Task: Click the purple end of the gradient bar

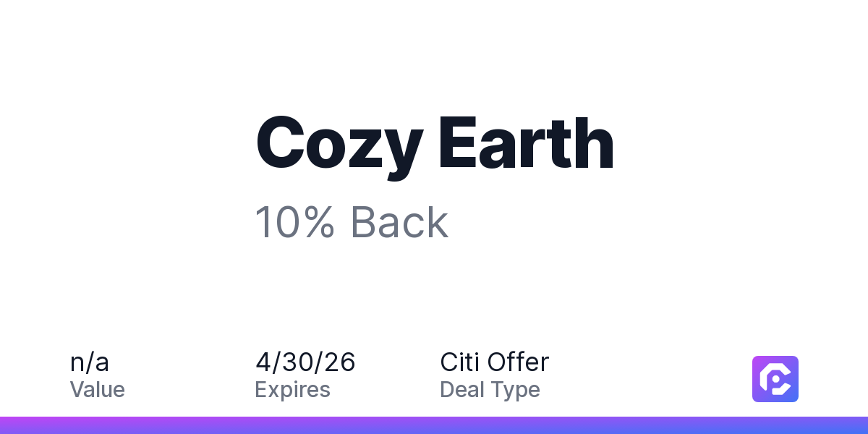Action: [x=14, y=425]
